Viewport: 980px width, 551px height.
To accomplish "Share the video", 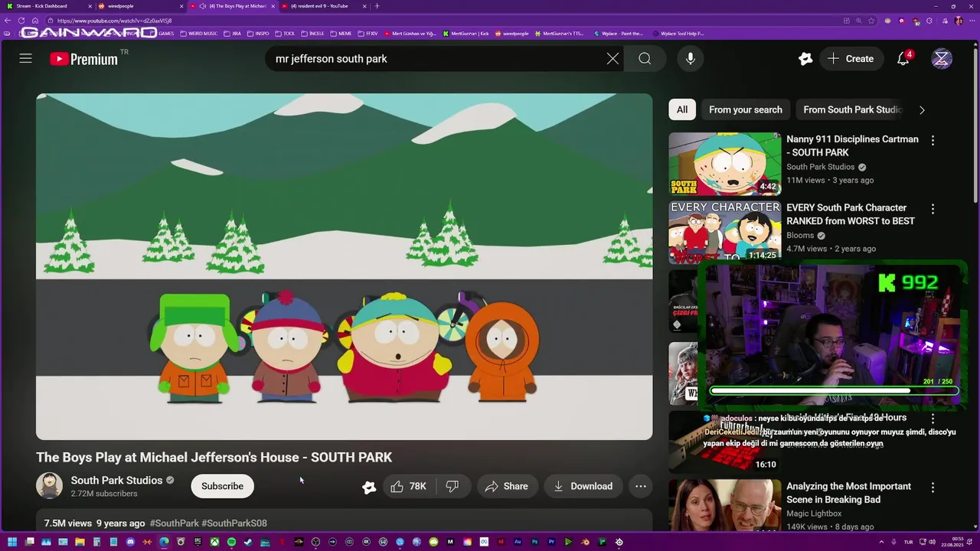I will click(506, 486).
